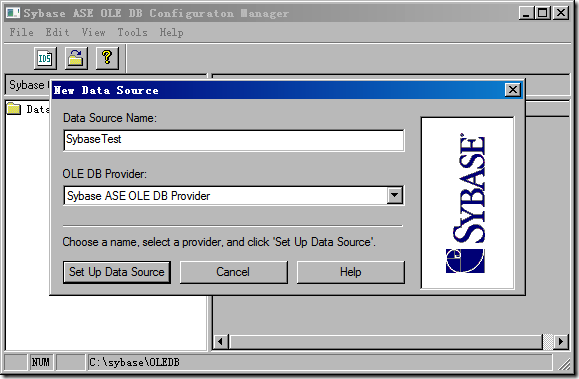
Task: Click the new data source toolbar icon
Action: [x=45, y=58]
